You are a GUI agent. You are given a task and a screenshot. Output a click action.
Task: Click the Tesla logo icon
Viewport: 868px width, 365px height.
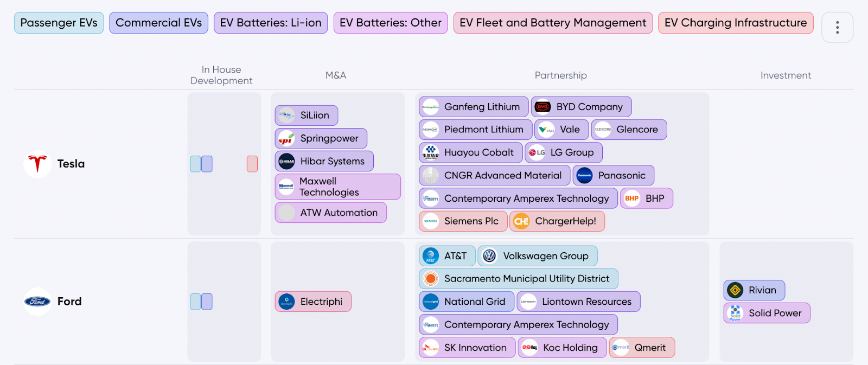(37, 164)
